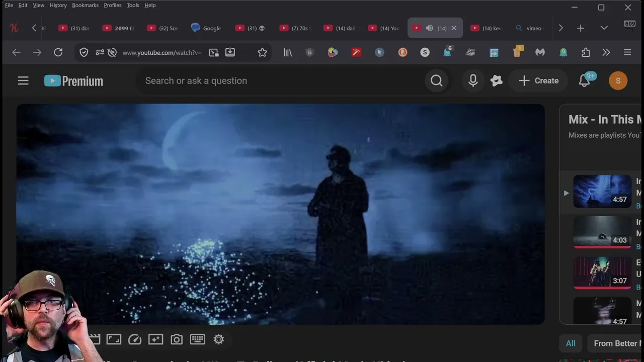
Task: Click the youtube.com address bar URL
Action: coord(162,52)
